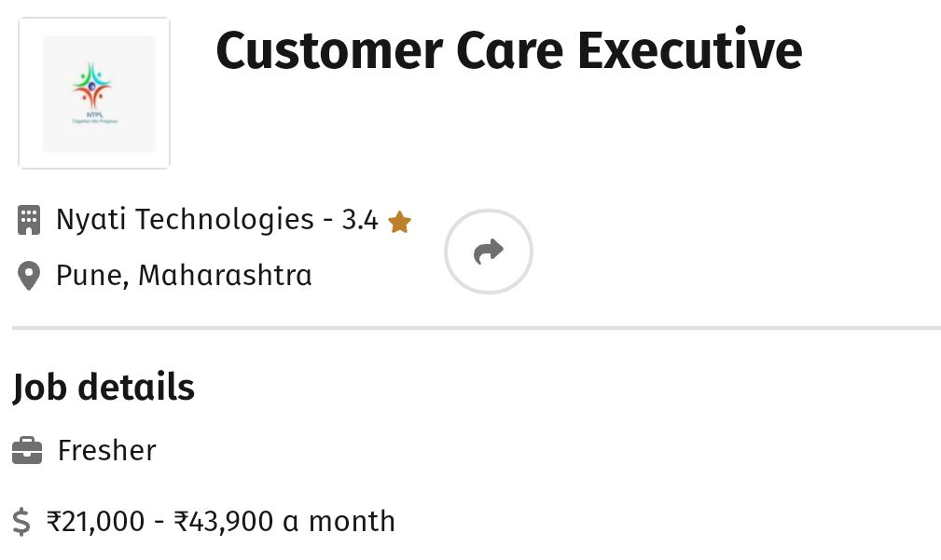Click the "a month" pay period text
Screen dimensions: 941x560
click(x=339, y=522)
